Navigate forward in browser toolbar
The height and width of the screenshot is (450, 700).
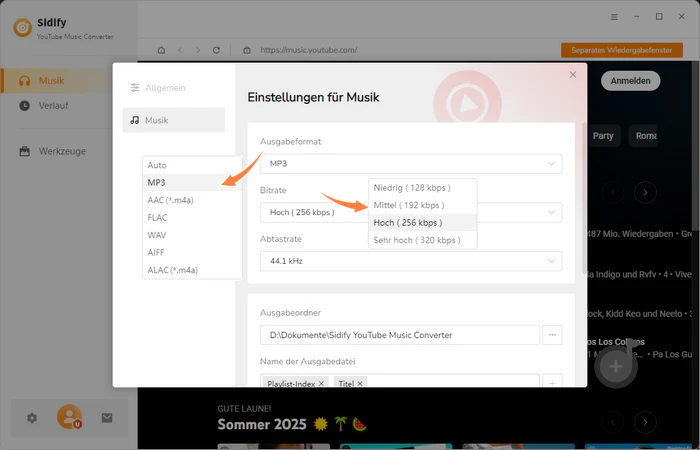tap(198, 50)
